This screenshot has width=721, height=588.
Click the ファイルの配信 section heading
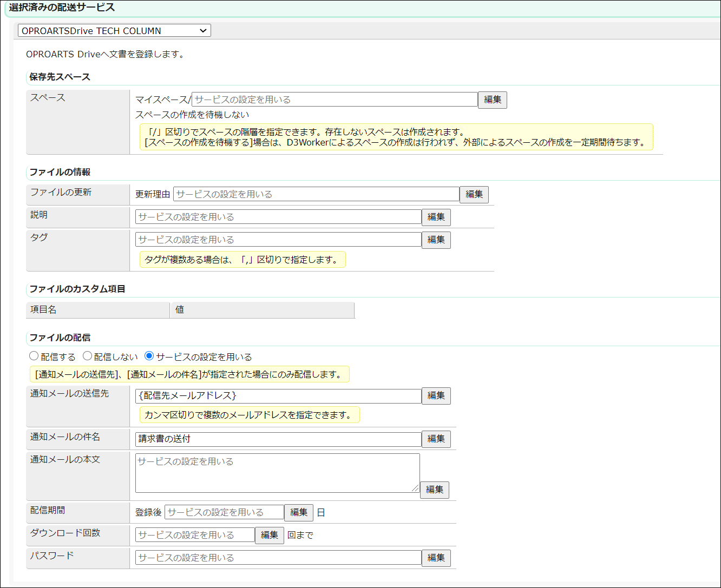pos(60,338)
